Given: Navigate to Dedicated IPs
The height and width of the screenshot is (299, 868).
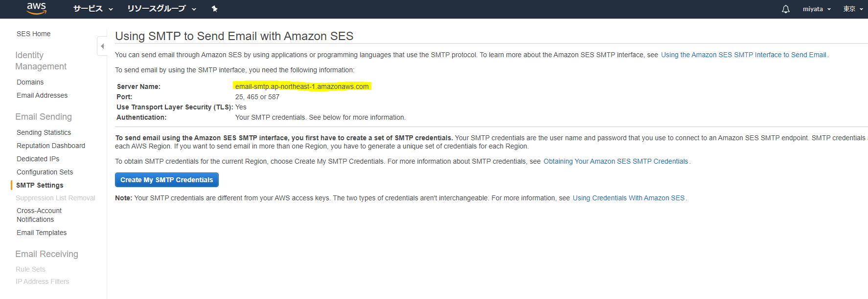Looking at the screenshot, I should [x=38, y=159].
